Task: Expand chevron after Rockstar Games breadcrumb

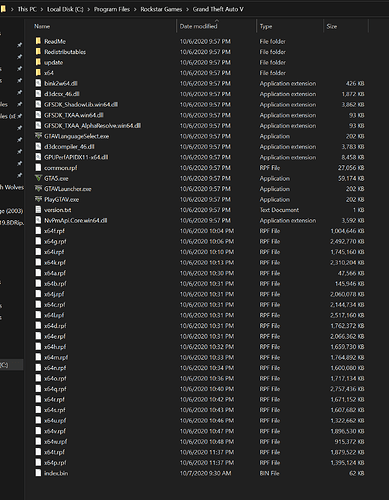Action: click(187, 9)
